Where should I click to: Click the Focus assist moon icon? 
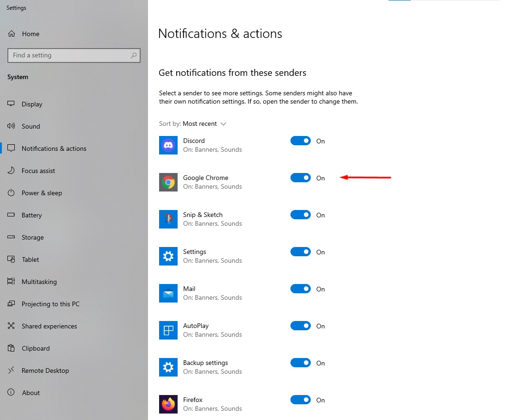tap(11, 171)
